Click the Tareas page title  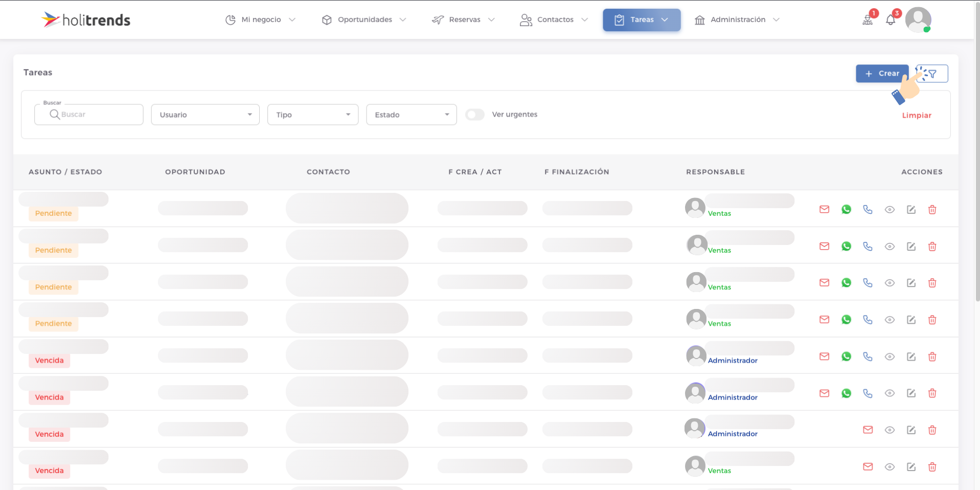click(x=38, y=73)
